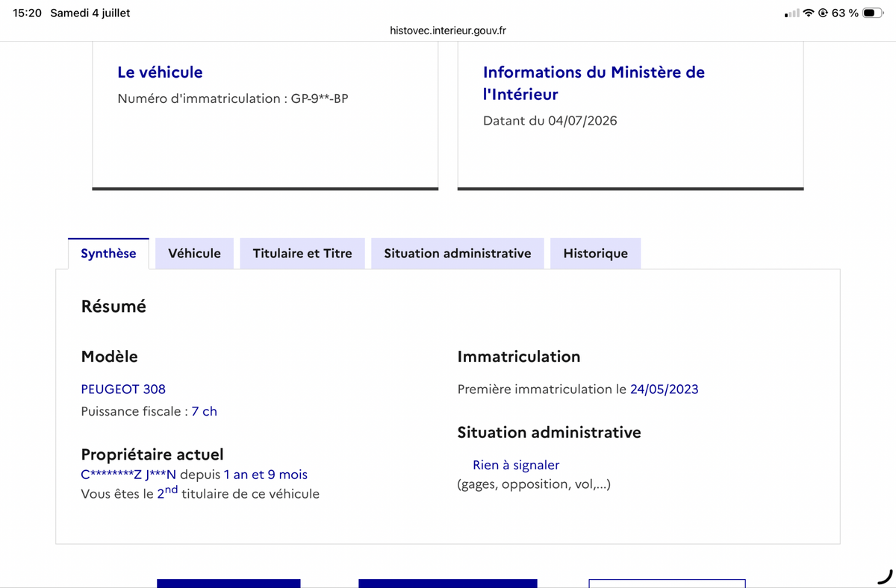
Task: Select the Historique tab
Action: coord(595,254)
